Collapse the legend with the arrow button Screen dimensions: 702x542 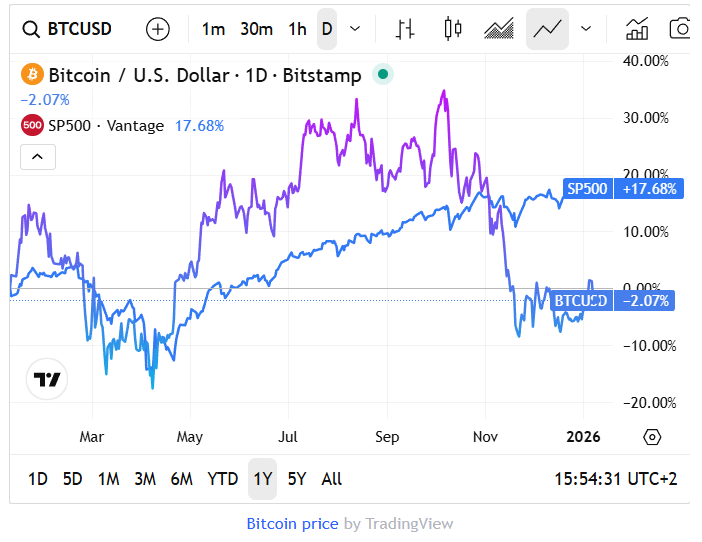38,157
